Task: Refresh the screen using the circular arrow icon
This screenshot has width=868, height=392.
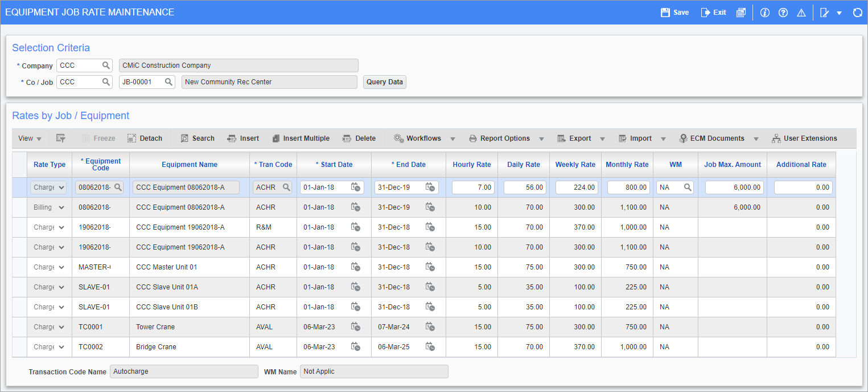Action: click(858, 12)
